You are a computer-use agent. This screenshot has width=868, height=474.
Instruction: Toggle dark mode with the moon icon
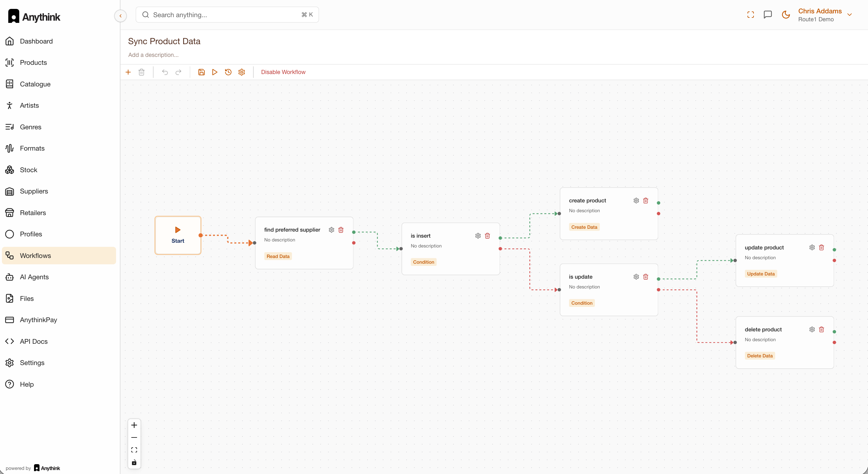[785, 15]
